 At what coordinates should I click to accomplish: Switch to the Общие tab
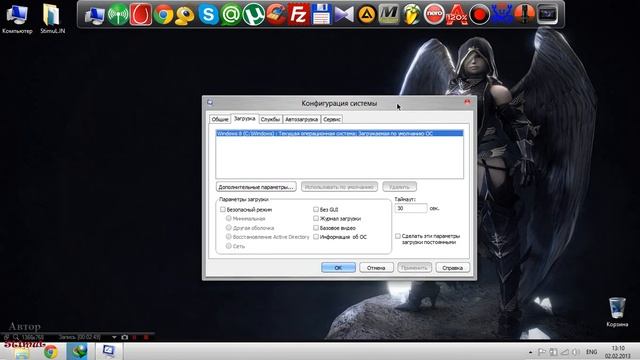click(220, 119)
